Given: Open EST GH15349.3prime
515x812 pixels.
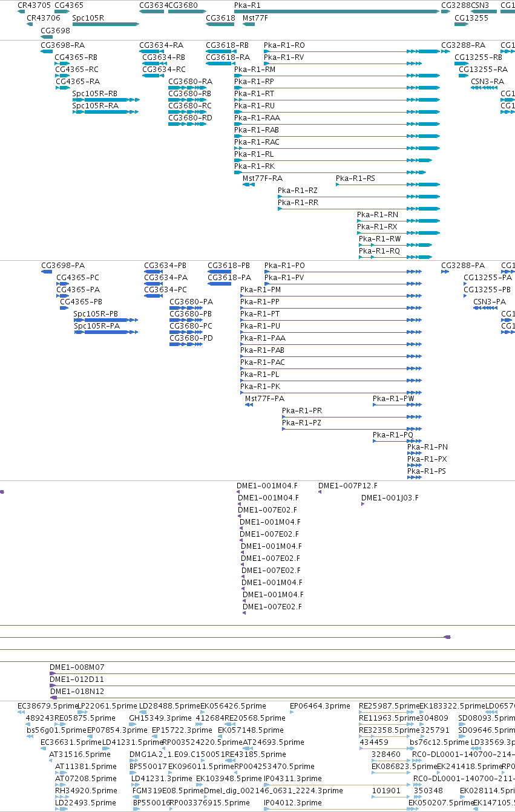Looking at the screenshot, I should pos(160,718).
